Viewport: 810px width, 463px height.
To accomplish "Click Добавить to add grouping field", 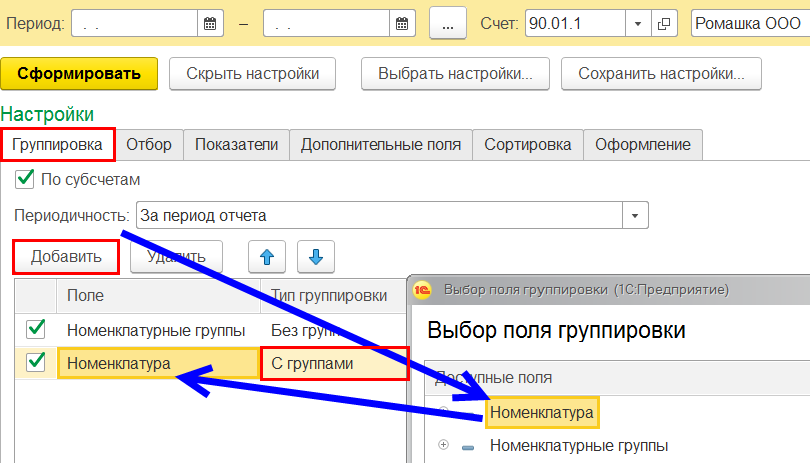I will [x=66, y=256].
